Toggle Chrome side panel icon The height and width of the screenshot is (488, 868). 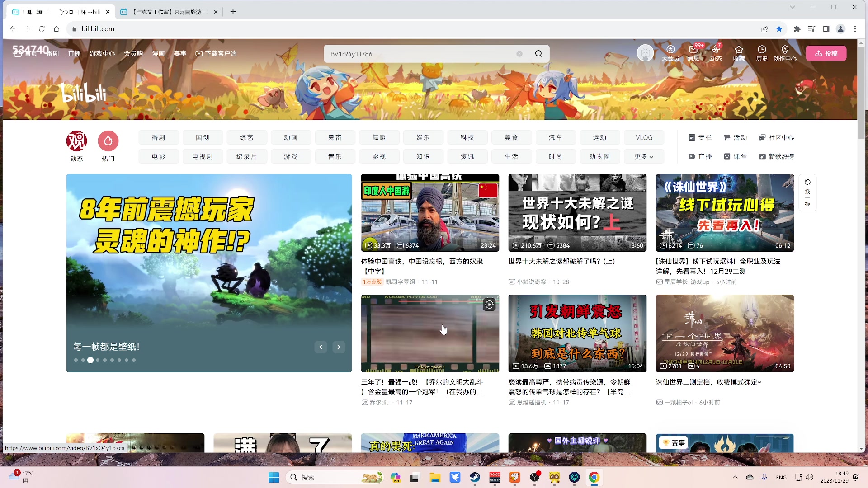pyautogui.click(x=826, y=29)
